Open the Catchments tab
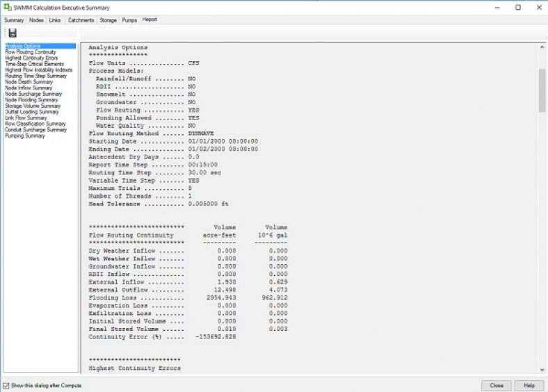 pos(81,20)
